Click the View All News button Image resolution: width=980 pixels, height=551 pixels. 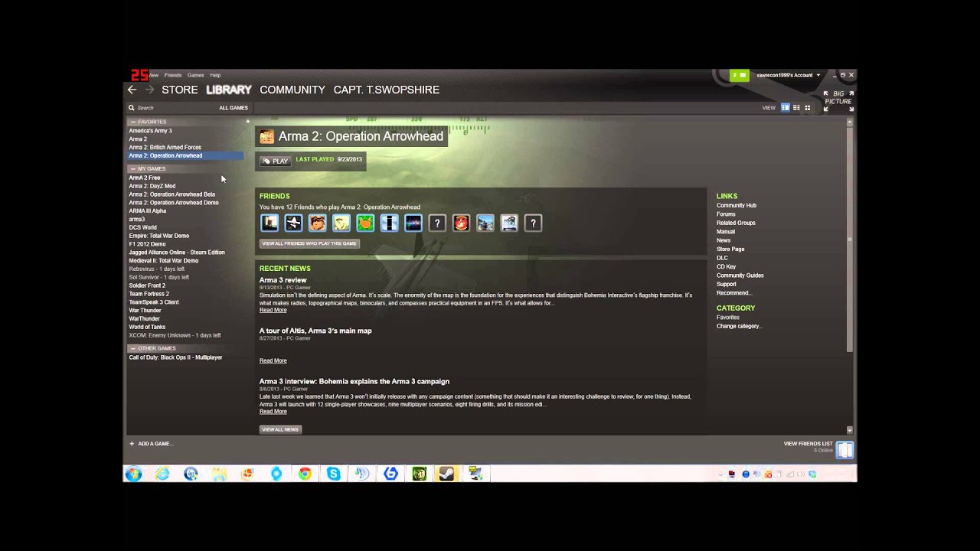click(x=280, y=429)
